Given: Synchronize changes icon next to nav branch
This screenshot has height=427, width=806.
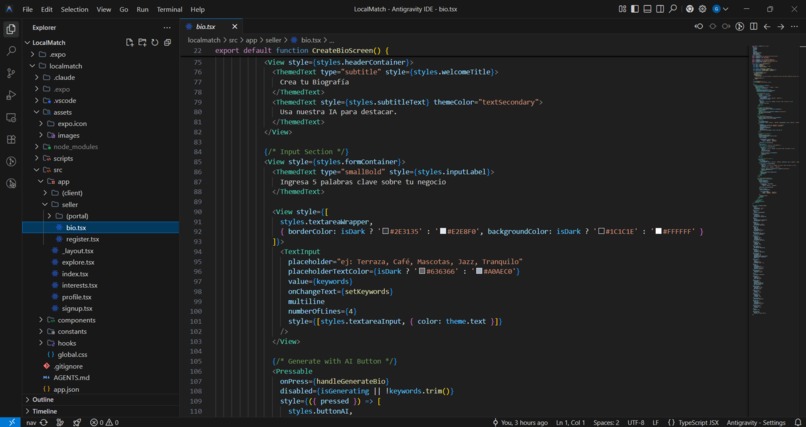Looking at the screenshot, I should (43, 422).
